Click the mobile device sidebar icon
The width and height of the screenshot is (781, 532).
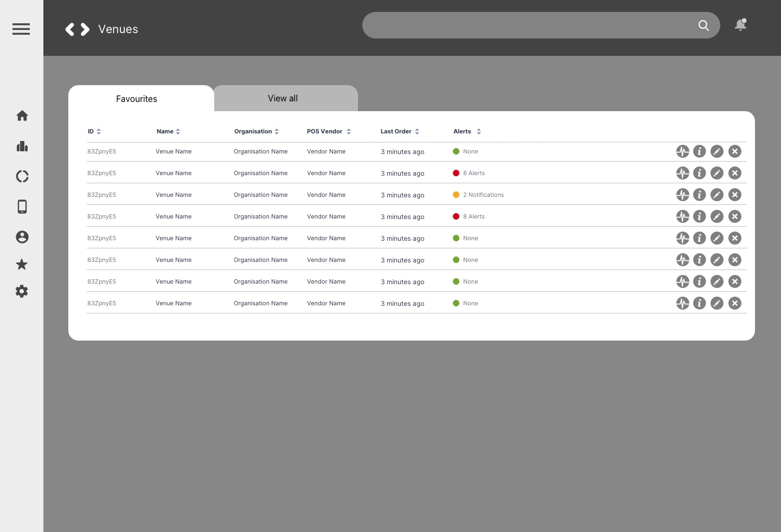pos(22,207)
